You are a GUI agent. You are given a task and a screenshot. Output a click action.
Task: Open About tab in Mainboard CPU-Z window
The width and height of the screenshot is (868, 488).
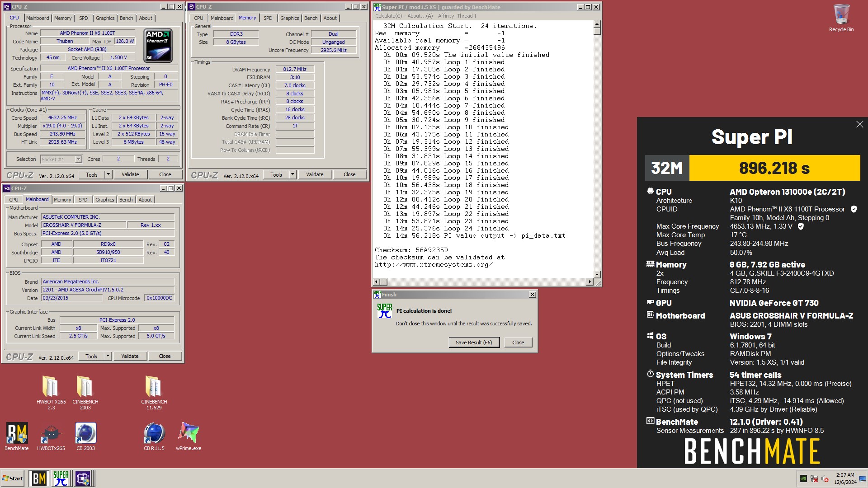click(x=145, y=200)
